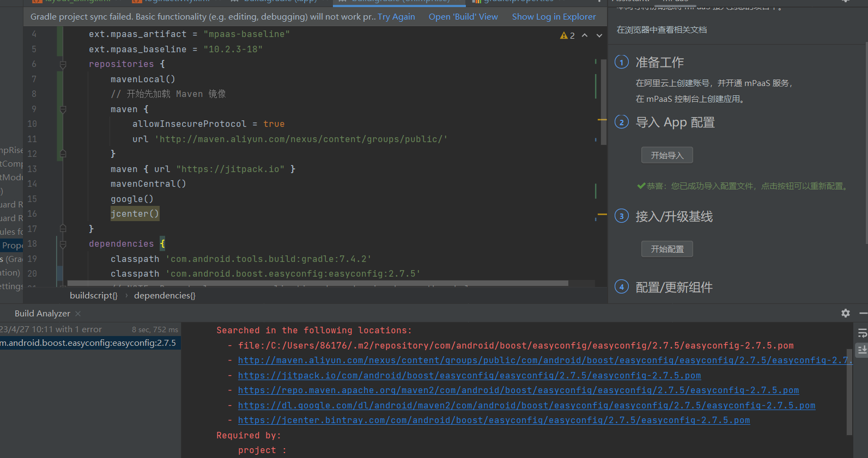Click the highlighted jcenter() call
This screenshot has width=868, height=458.
(x=135, y=214)
